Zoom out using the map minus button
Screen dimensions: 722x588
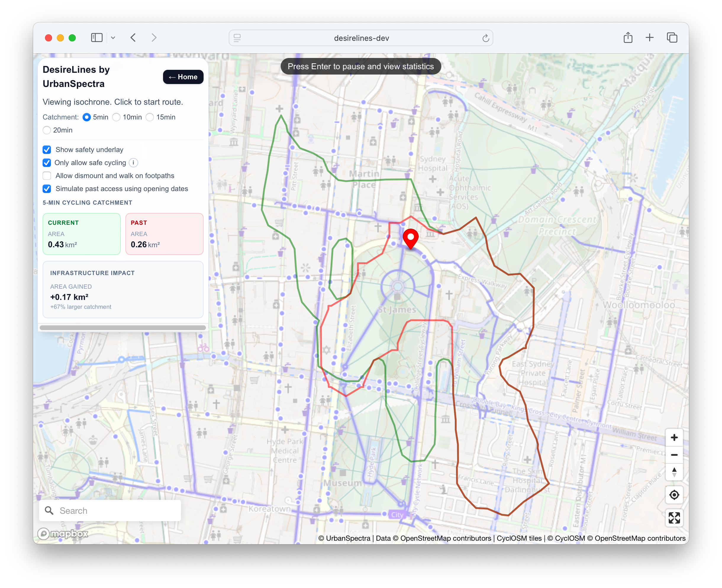click(x=674, y=455)
